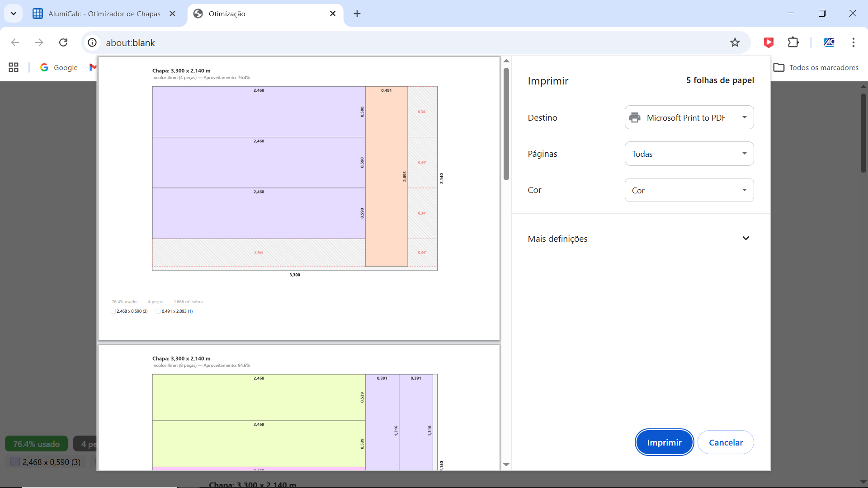Go back to previous page
The height and width of the screenshot is (488, 868).
point(15,42)
